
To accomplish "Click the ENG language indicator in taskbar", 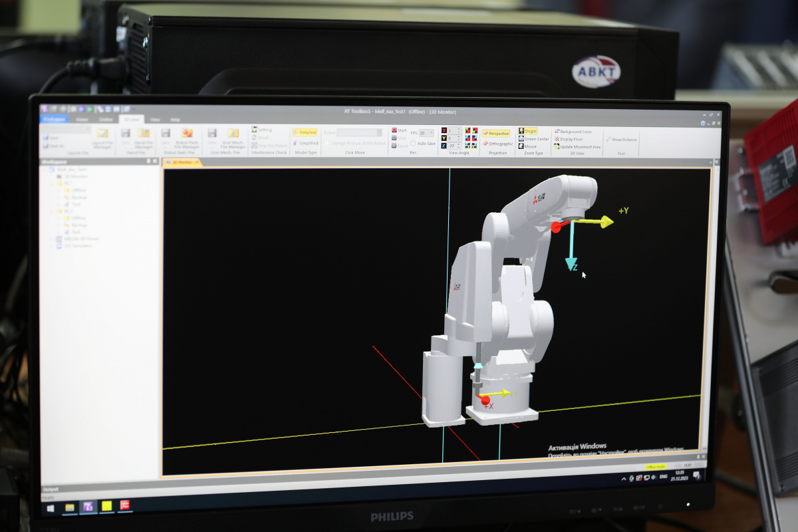I will tap(662, 476).
